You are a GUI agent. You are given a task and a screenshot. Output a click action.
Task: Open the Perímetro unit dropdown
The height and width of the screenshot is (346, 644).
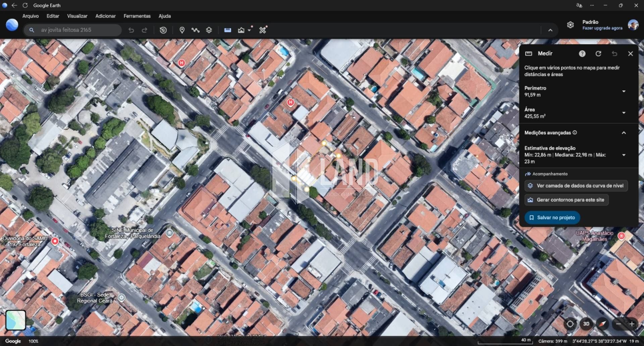click(x=624, y=92)
